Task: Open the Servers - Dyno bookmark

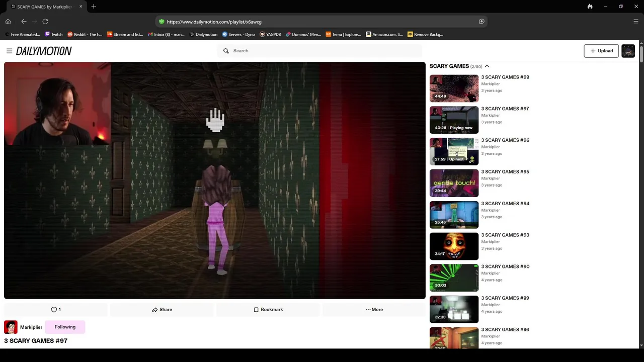Action: [238, 35]
